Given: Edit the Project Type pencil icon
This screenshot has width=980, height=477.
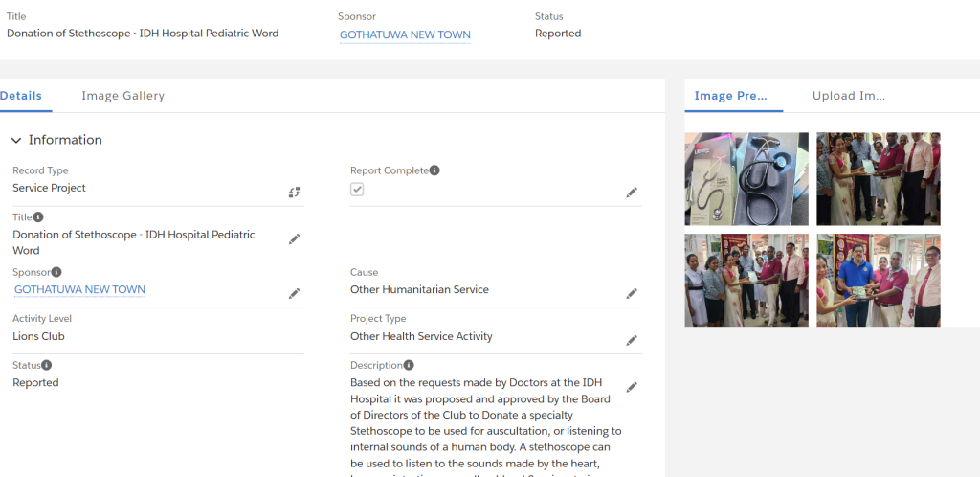Looking at the screenshot, I should [x=632, y=340].
